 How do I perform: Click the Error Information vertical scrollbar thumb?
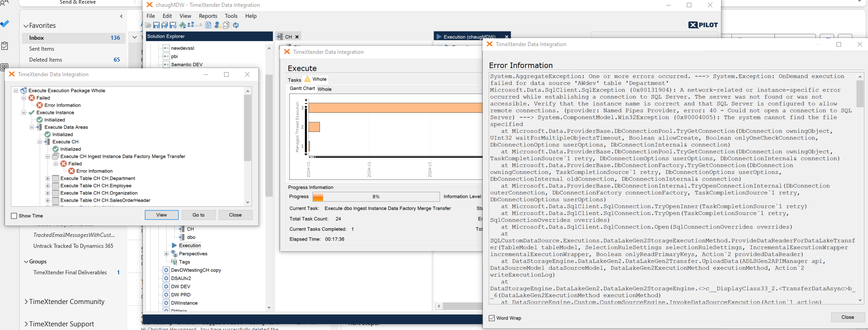[x=860, y=94]
